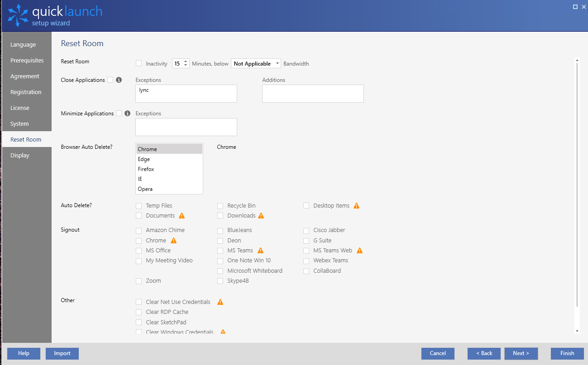Click the warning icon beside Clear Net Use Credentials
Image resolution: width=588 pixels, height=365 pixels.
point(220,302)
